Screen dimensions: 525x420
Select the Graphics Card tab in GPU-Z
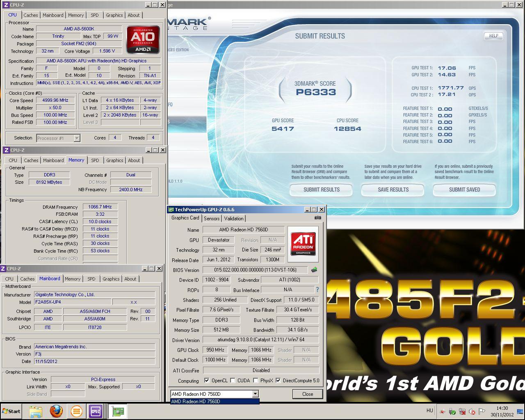click(185, 218)
